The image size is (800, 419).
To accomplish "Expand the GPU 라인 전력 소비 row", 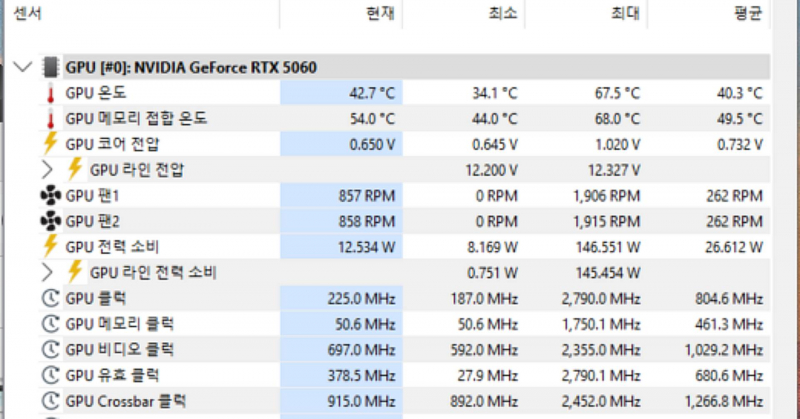I will [x=47, y=273].
